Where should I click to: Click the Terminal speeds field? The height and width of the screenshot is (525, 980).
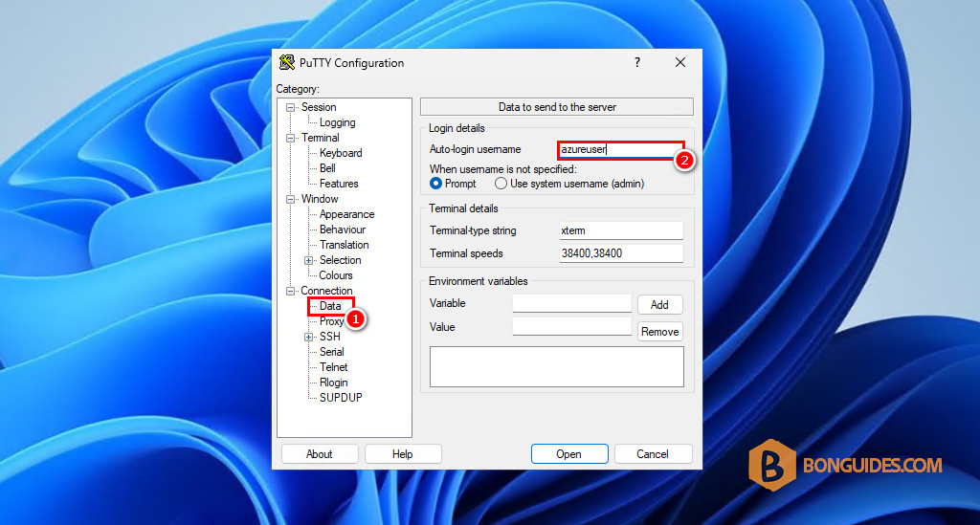[621, 253]
